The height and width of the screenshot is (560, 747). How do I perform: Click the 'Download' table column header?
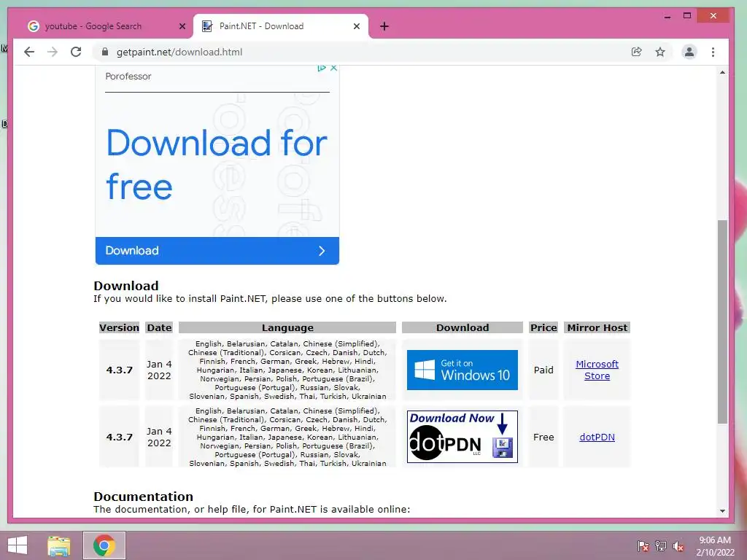[x=462, y=327]
